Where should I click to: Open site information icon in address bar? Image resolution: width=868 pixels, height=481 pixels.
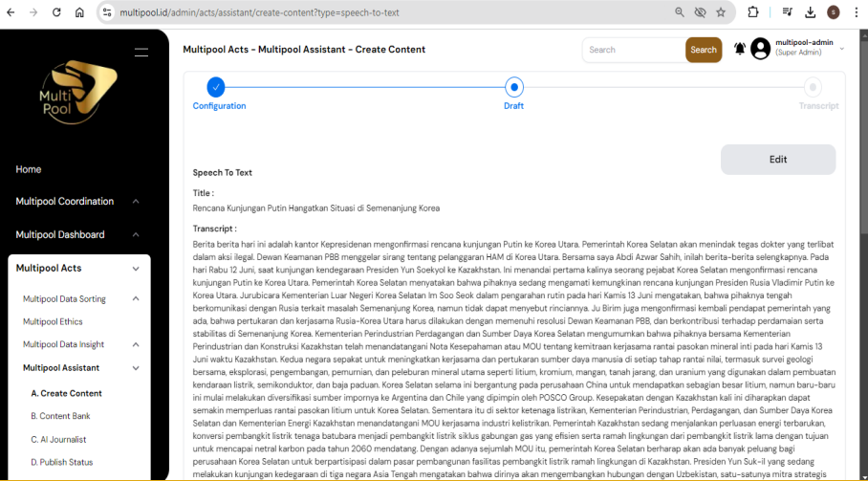pyautogui.click(x=107, y=12)
